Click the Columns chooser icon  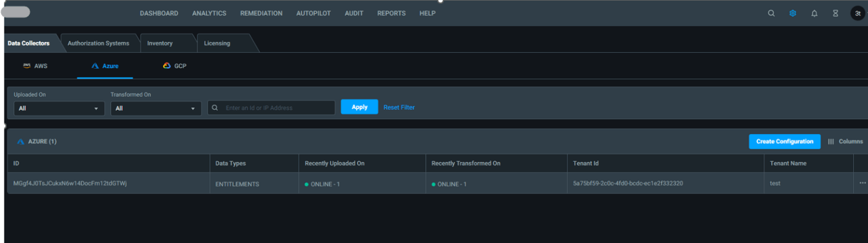(x=831, y=141)
